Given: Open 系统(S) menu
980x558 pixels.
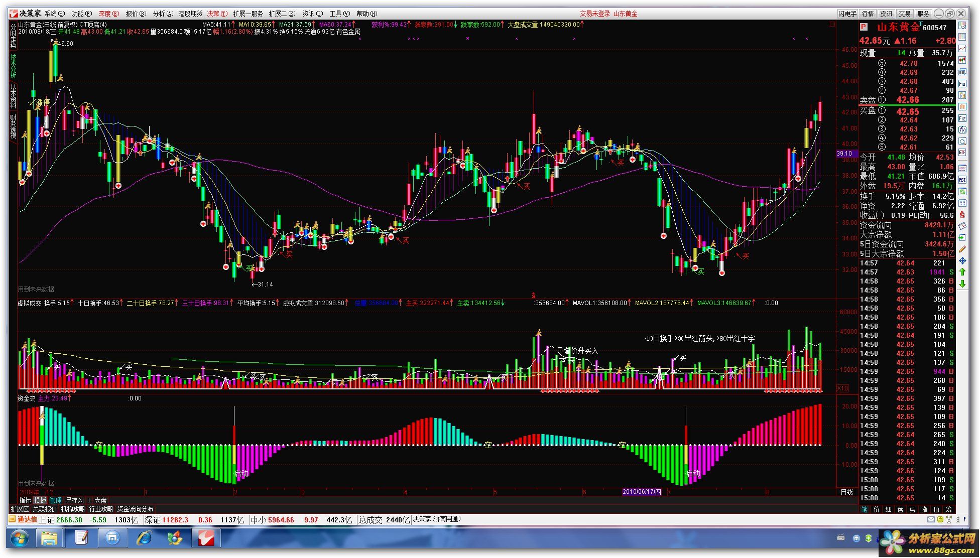Looking at the screenshot, I should 55,14.
